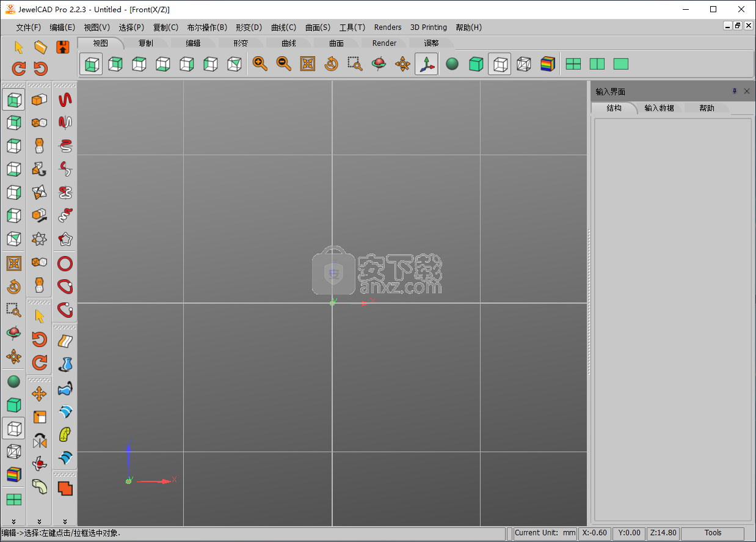Select the pan view icon in the top toolbar
The image size is (756, 542).
(x=403, y=64)
